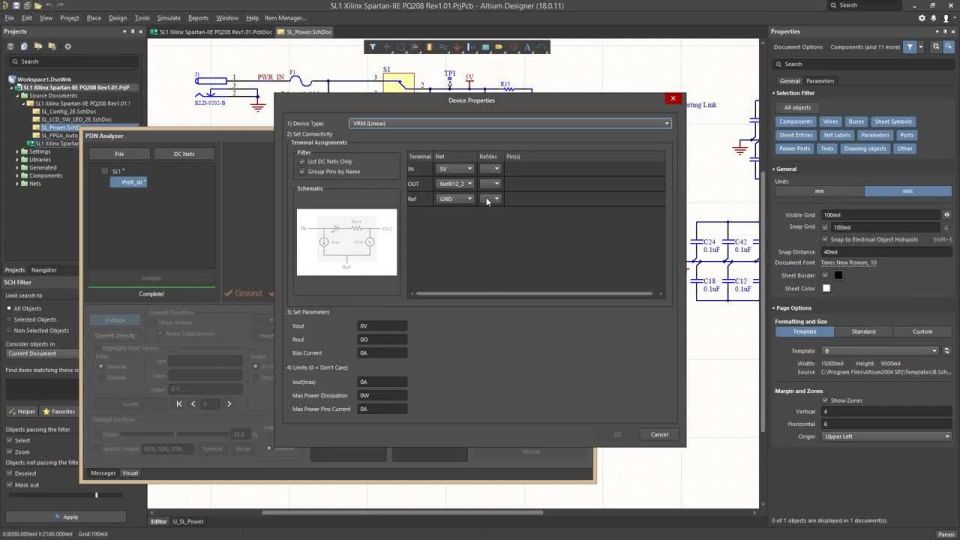
Task: Open the OUT terminal net dropdown
Action: coord(455,184)
